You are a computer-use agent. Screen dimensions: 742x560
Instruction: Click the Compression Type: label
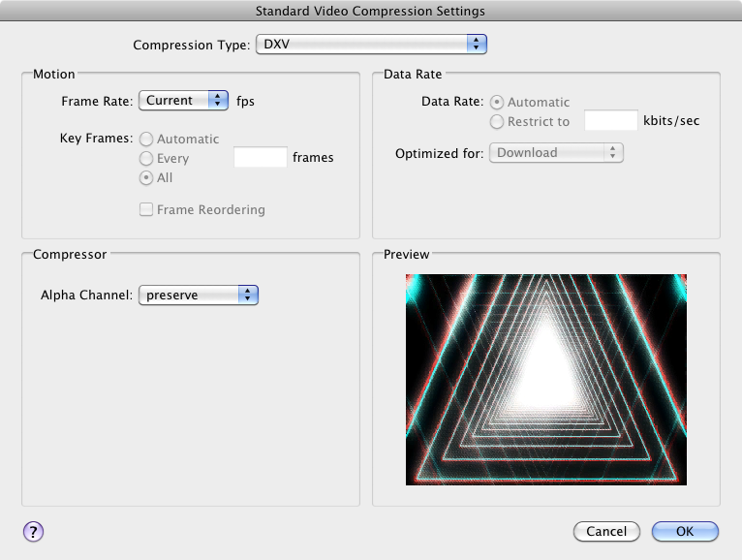[192, 45]
